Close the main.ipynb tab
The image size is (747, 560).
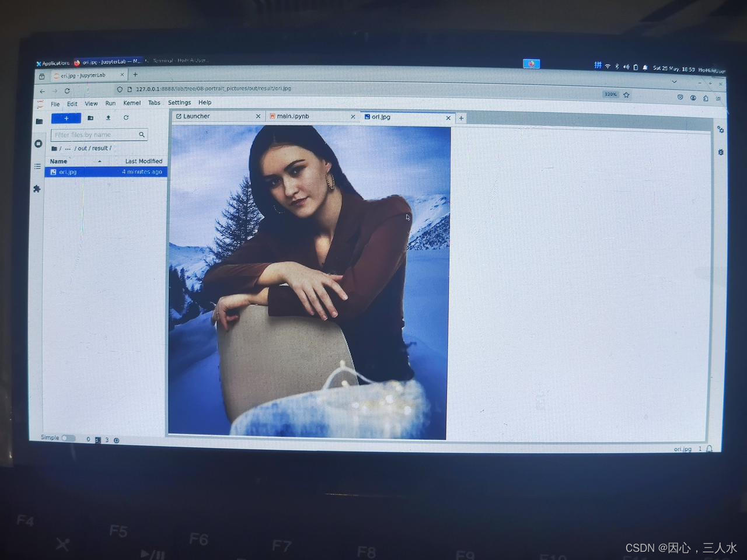353,117
